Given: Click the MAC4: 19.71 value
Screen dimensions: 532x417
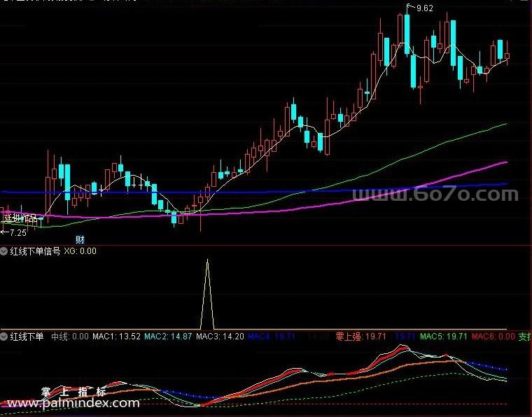Looking at the screenshot, I should 272,337.
